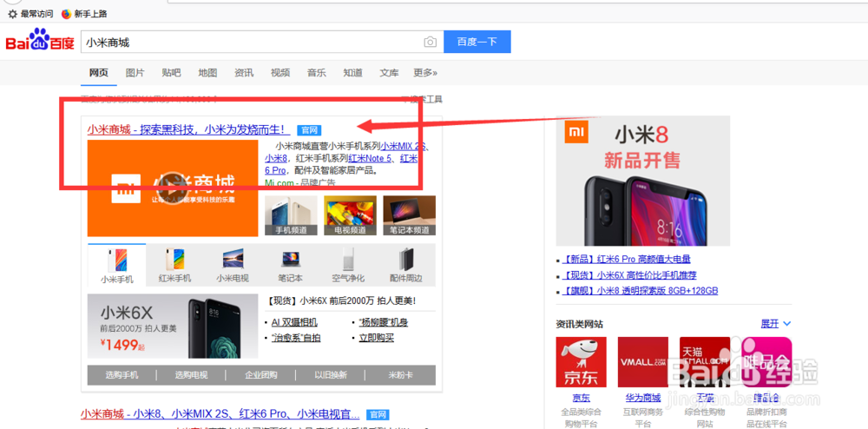This screenshot has width=868, height=429.
Task: Open the "杨柳腰"机身 link
Action: (383, 322)
